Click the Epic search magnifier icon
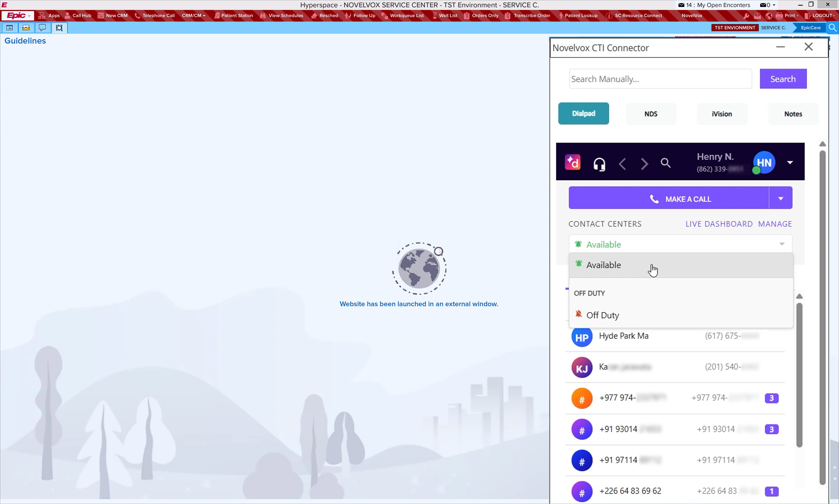 (x=833, y=27)
